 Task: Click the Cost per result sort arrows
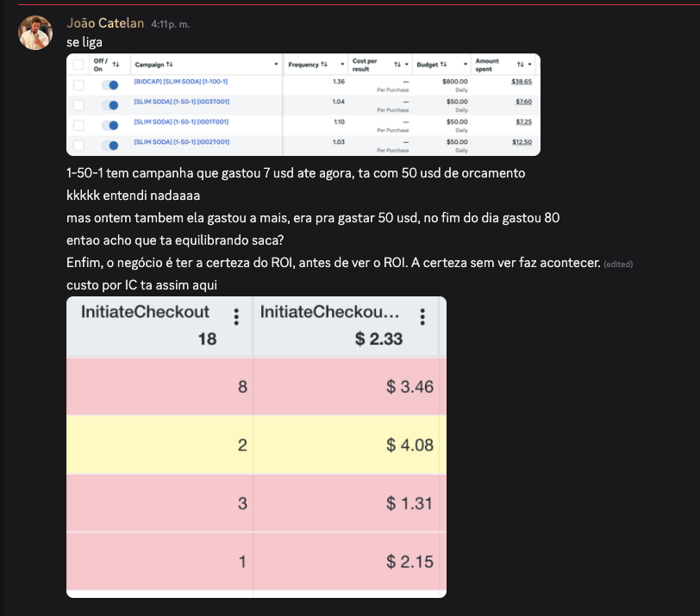coord(397,65)
